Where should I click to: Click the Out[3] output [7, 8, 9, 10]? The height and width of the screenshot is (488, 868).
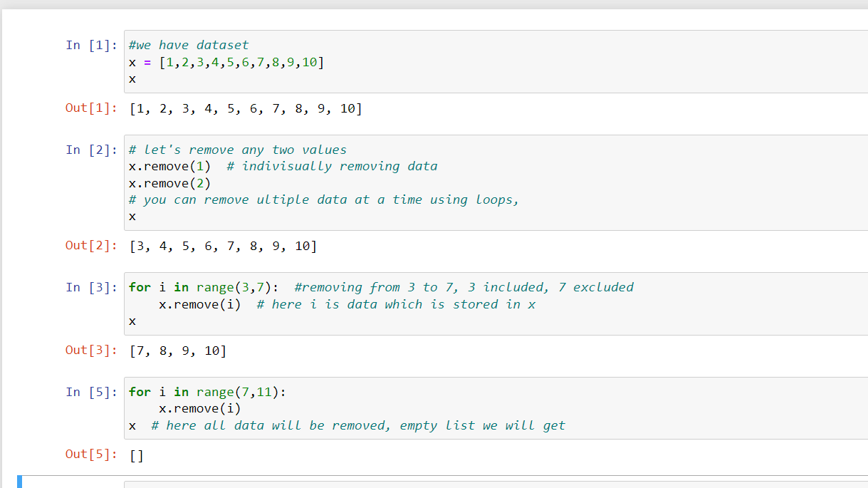click(178, 350)
